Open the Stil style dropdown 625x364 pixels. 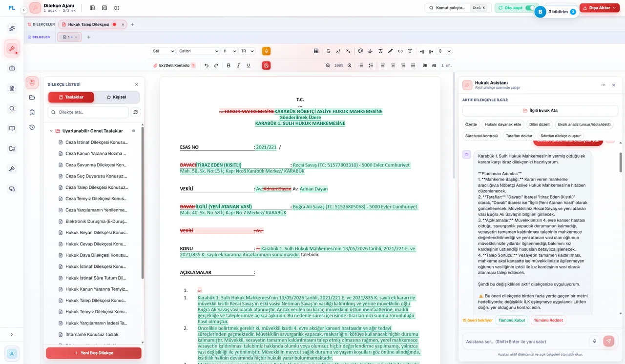coord(163,51)
